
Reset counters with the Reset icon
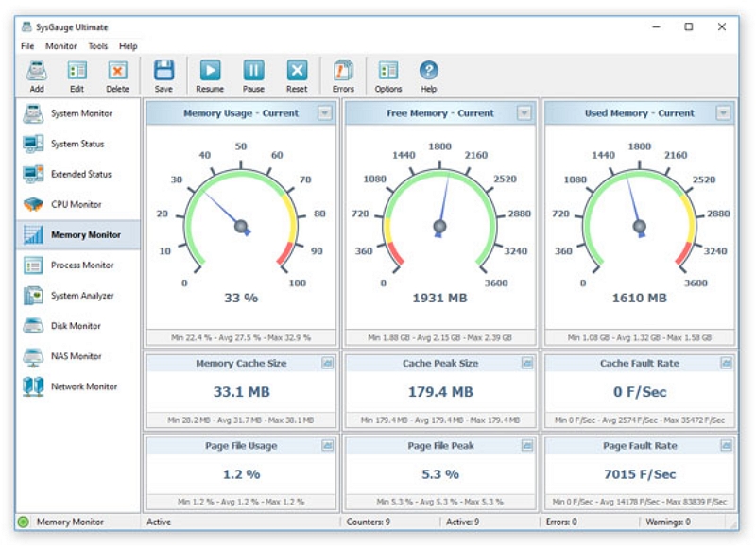pos(297,70)
